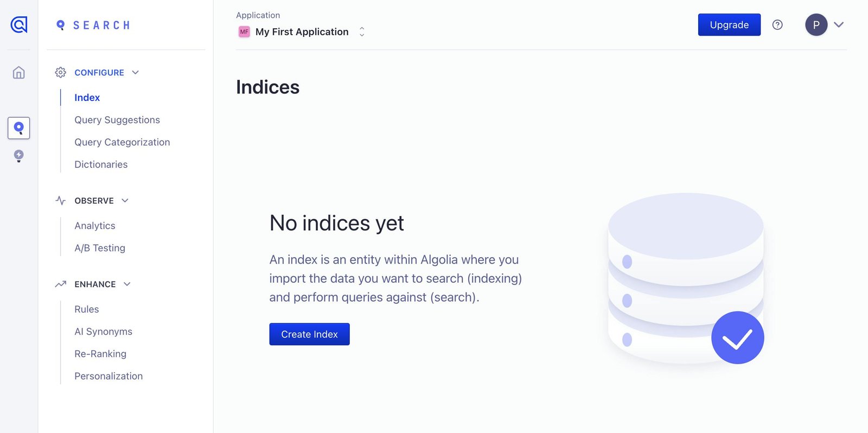Open the application switcher next to My First Application
This screenshot has width=868, height=433.
pyautogui.click(x=361, y=31)
